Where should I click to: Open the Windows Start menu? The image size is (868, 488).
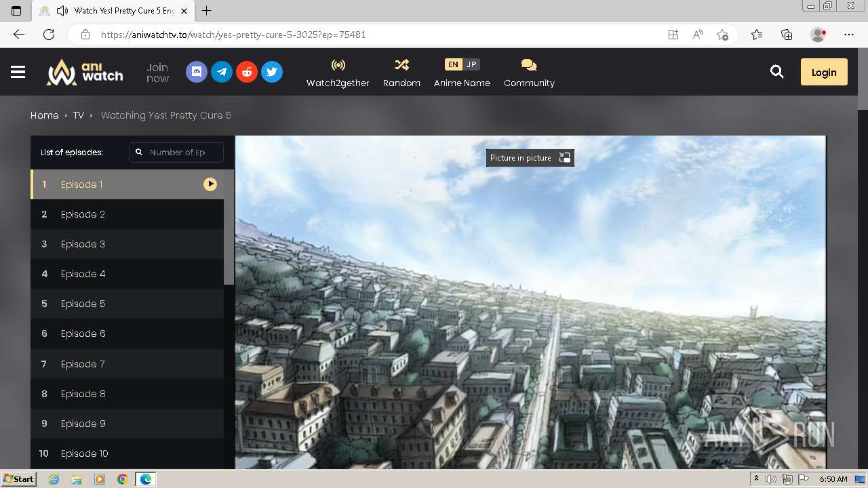click(x=19, y=479)
